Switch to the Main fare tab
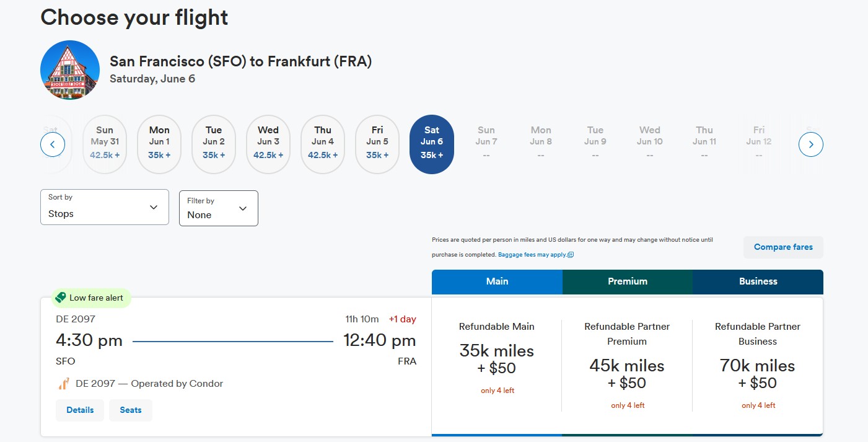This screenshot has height=442, width=868. point(497,281)
